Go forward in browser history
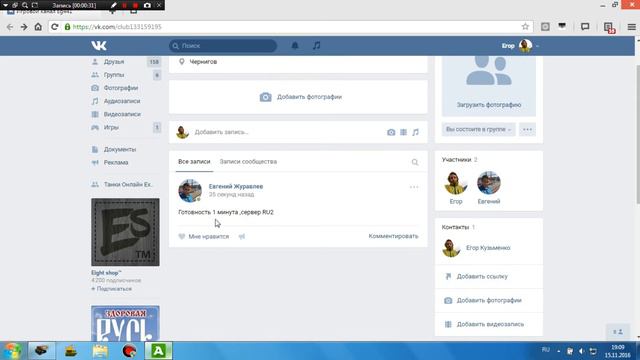The height and width of the screenshot is (360, 640). coord(24,27)
